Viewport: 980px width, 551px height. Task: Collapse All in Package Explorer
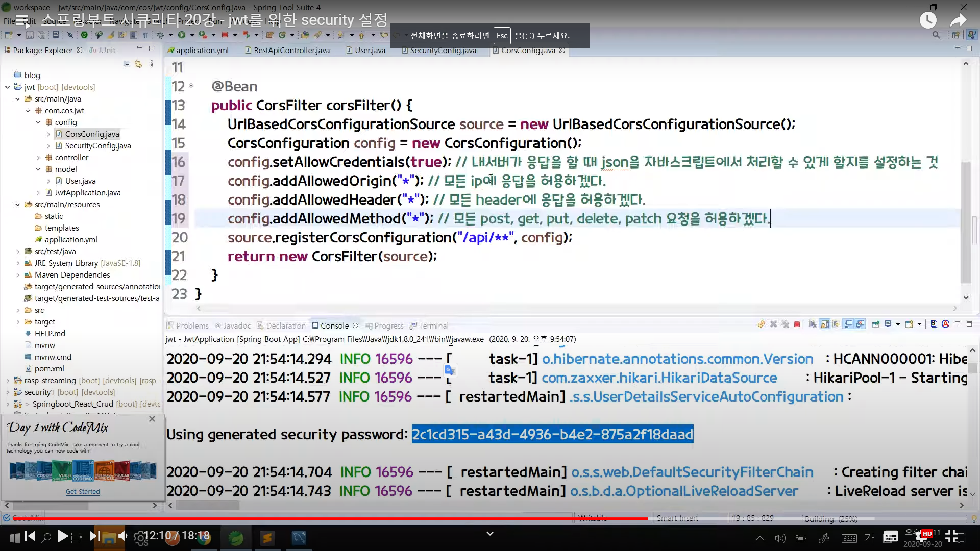pos(127,64)
